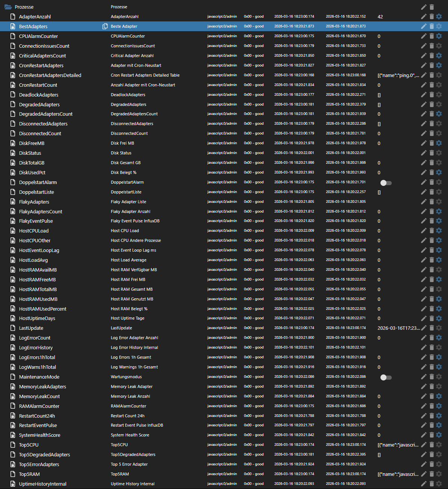Edit the BestAdapters object

tap(424, 26)
